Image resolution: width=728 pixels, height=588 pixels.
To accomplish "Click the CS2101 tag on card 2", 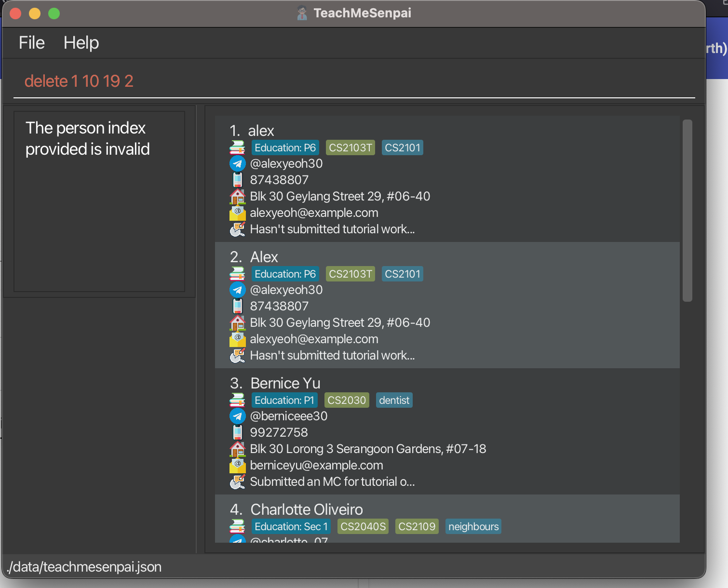I will click(x=403, y=274).
